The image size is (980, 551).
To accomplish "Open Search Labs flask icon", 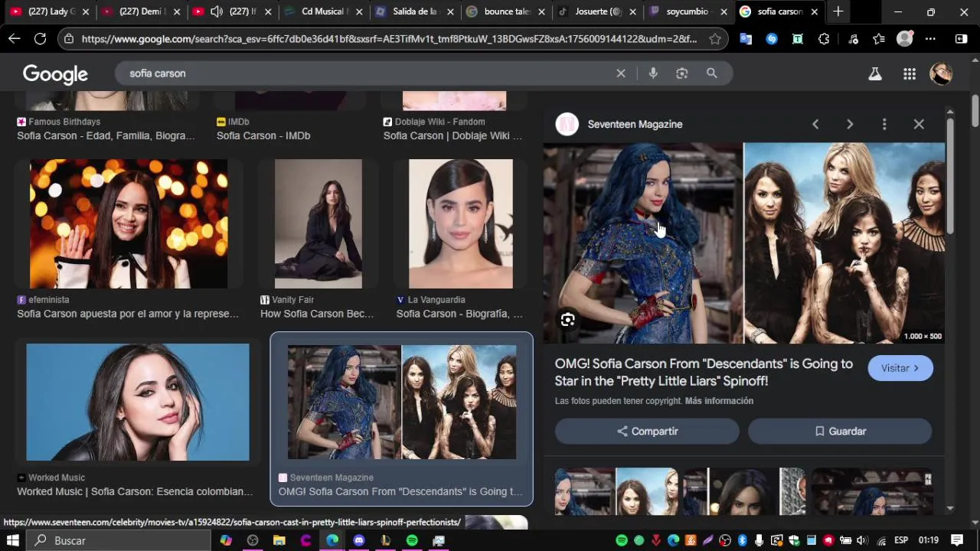I will coord(875,73).
